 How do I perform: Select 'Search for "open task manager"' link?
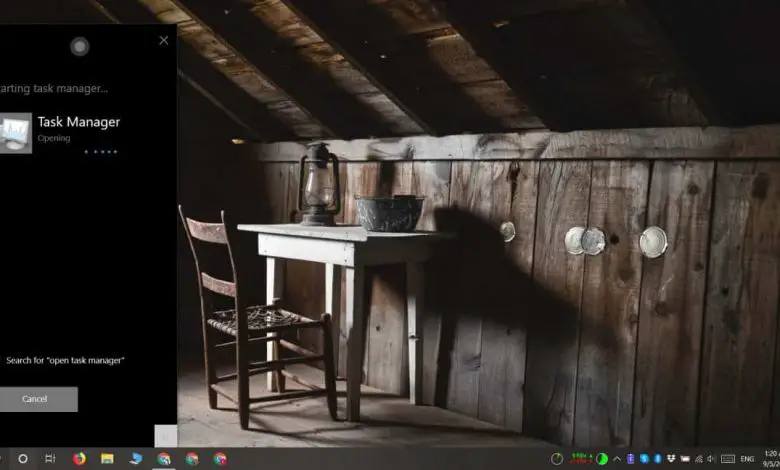tap(65, 360)
